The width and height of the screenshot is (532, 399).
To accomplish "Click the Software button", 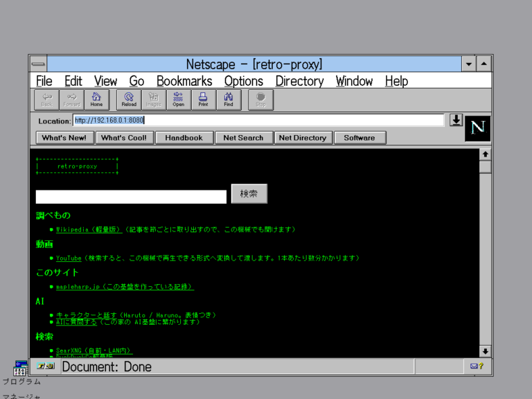I will 360,138.
